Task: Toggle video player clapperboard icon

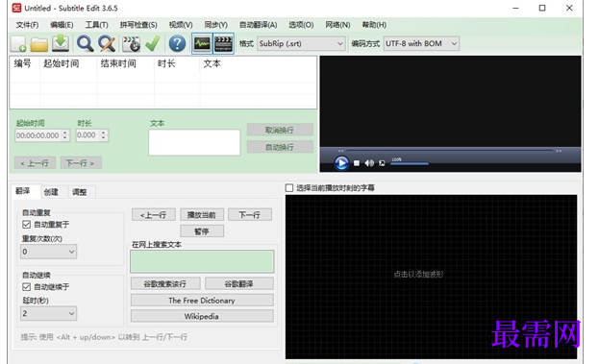Action: pyautogui.click(x=223, y=44)
